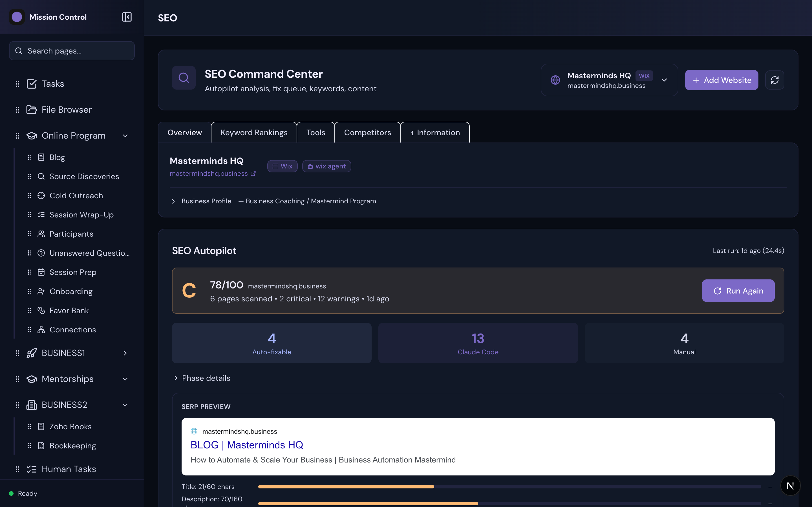This screenshot has width=812, height=507.
Task: Click the Cold Outreach globe icon
Action: [x=41, y=195]
